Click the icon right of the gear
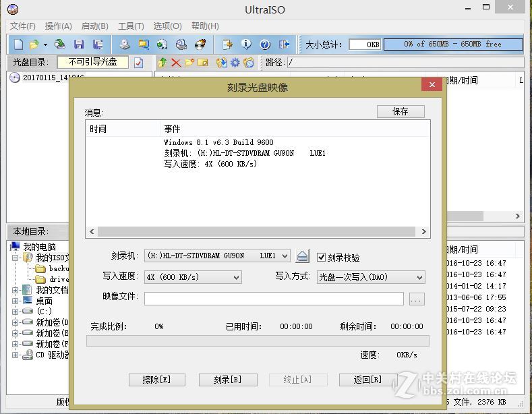Image resolution: width=532 pixels, height=414 pixels. (x=249, y=63)
